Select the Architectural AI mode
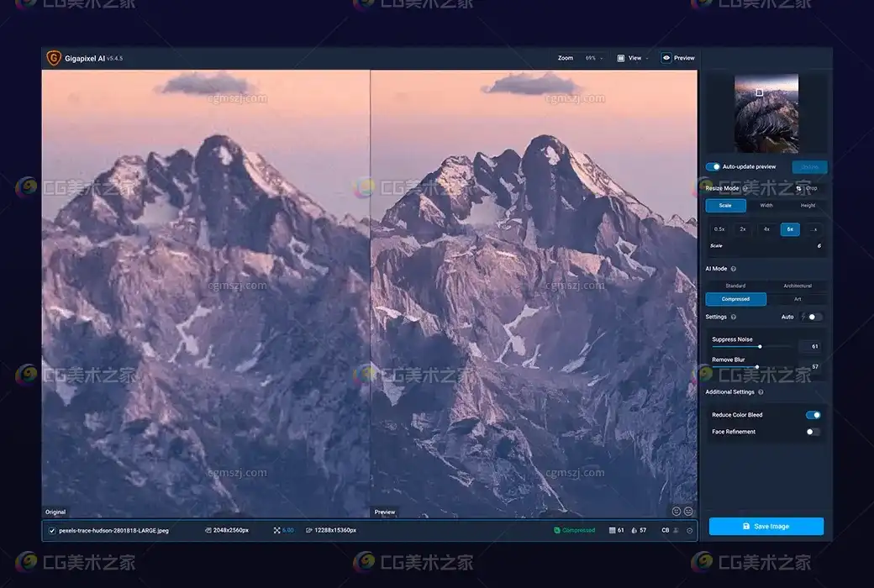 [x=797, y=286]
